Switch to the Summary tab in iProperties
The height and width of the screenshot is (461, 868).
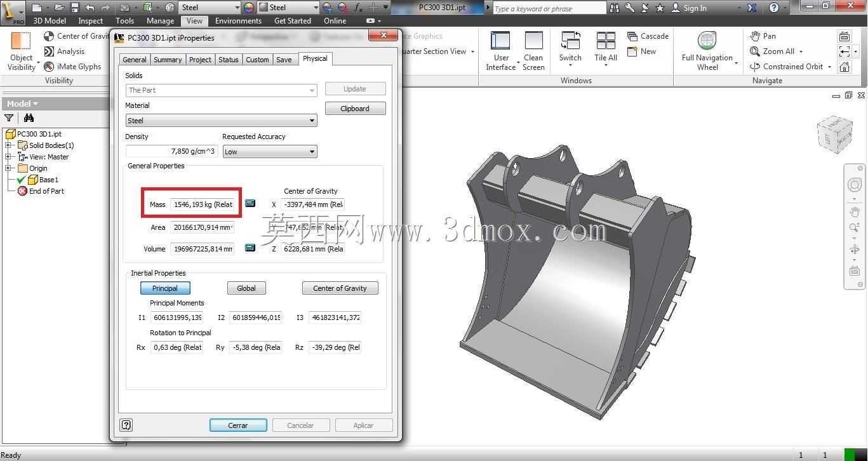(x=168, y=60)
